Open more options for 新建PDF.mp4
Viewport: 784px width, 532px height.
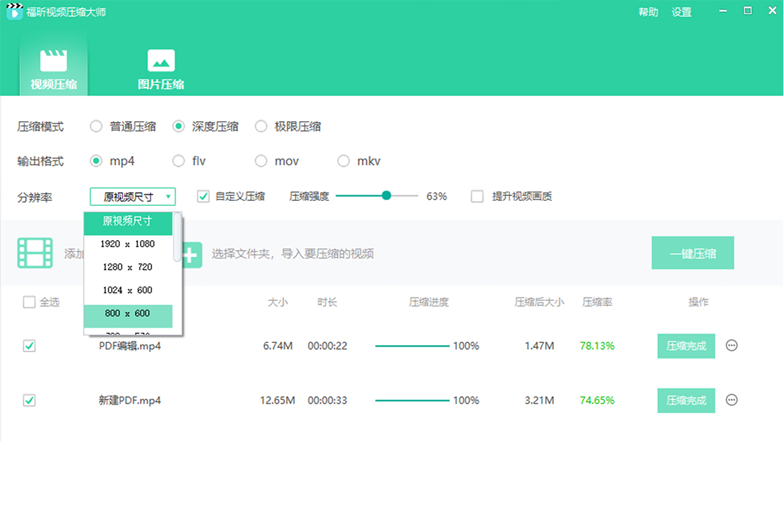(x=731, y=400)
